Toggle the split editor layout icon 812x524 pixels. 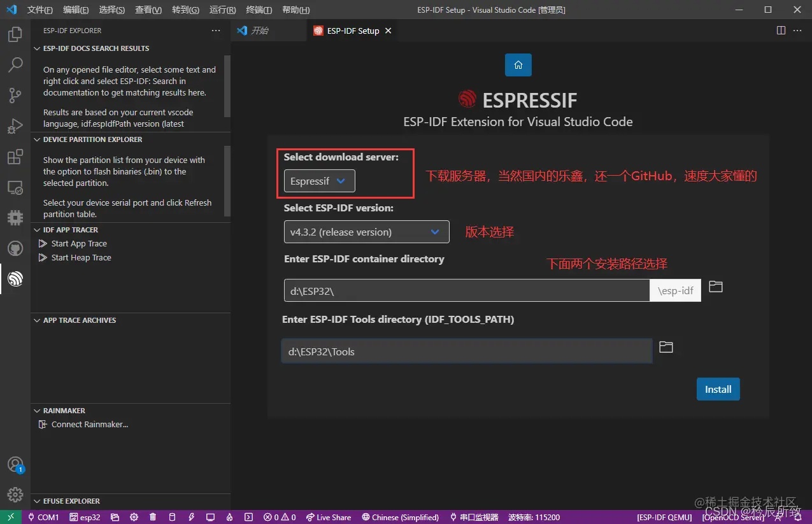tap(781, 31)
